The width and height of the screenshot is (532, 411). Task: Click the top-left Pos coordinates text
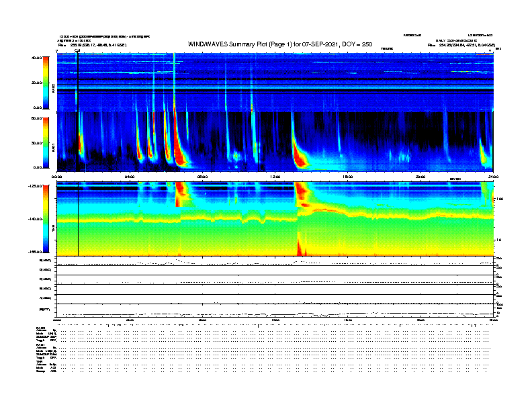click(x=92, y=45)
